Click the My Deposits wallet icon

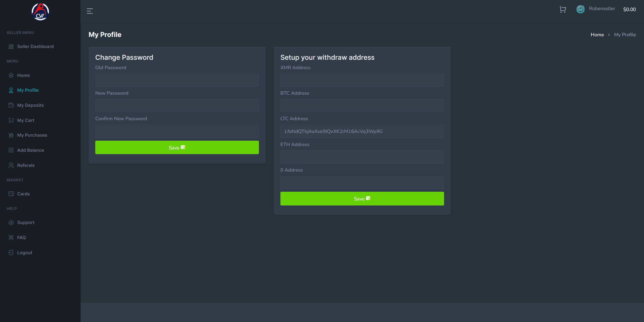click(x=11, y=105)
